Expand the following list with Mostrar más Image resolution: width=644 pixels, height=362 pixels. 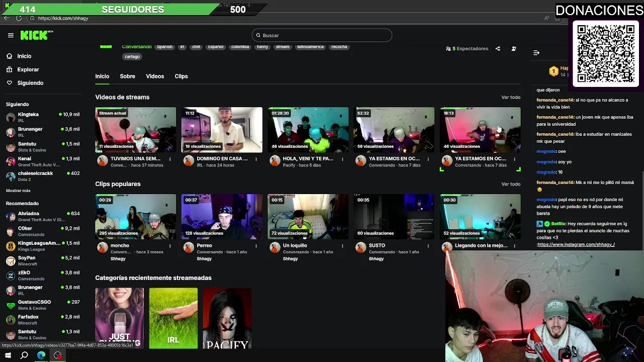click(x=18, y=191)
